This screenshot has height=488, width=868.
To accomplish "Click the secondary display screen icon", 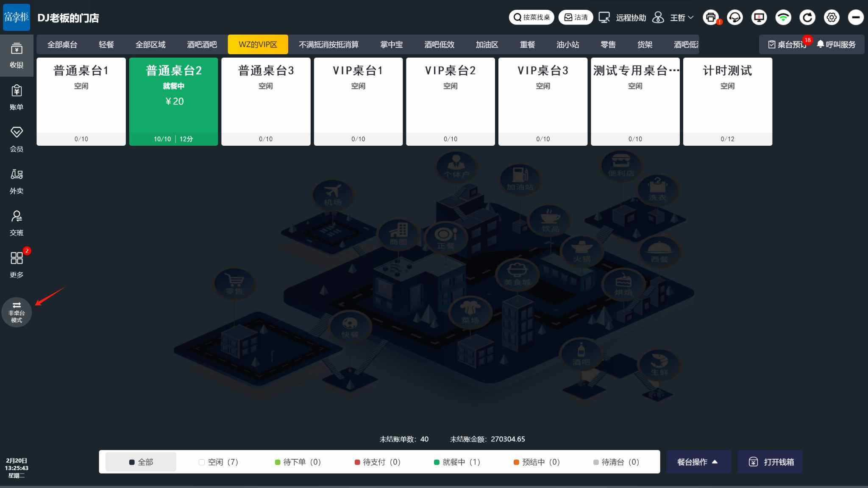I will [x=759, y=17].
